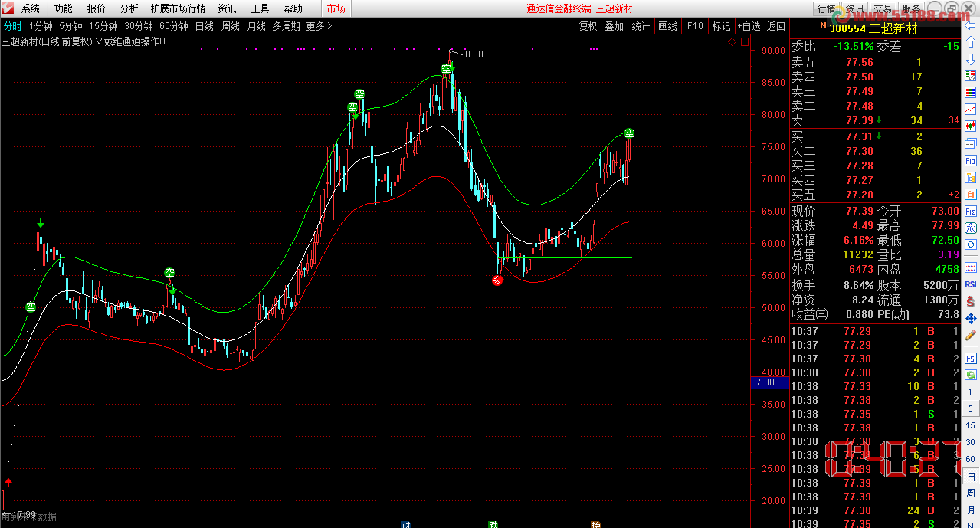Click the TongDaXin app logo icon
The width and height of the screenshot is (980, 528).
(x=8, y=8)
